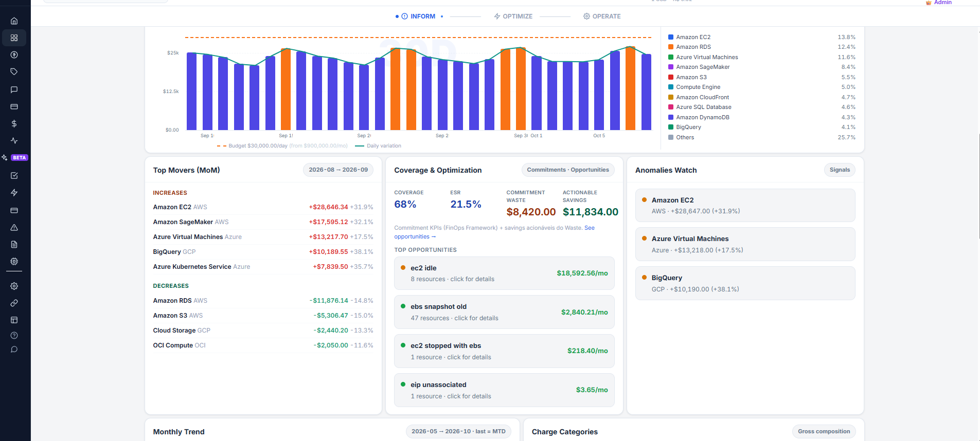Open the Amazon EC2 anomaly card

745,206
